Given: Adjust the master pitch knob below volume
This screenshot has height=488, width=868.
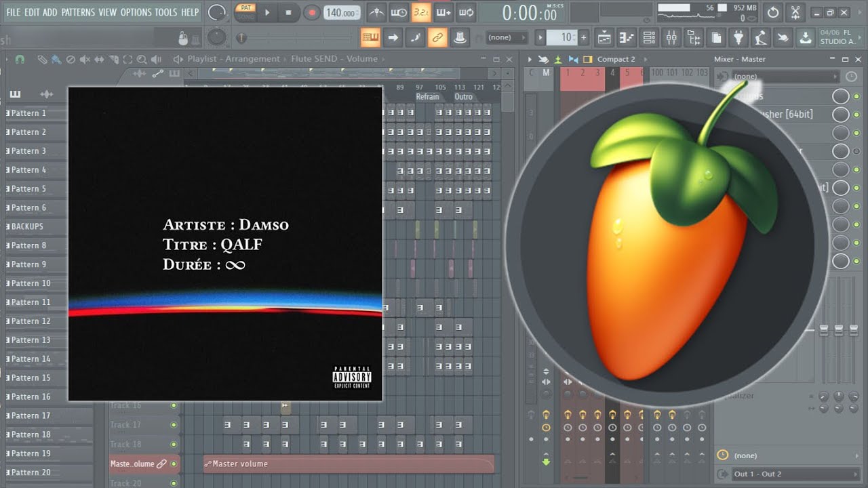Looking at the screenshot, I should [216, 37].
